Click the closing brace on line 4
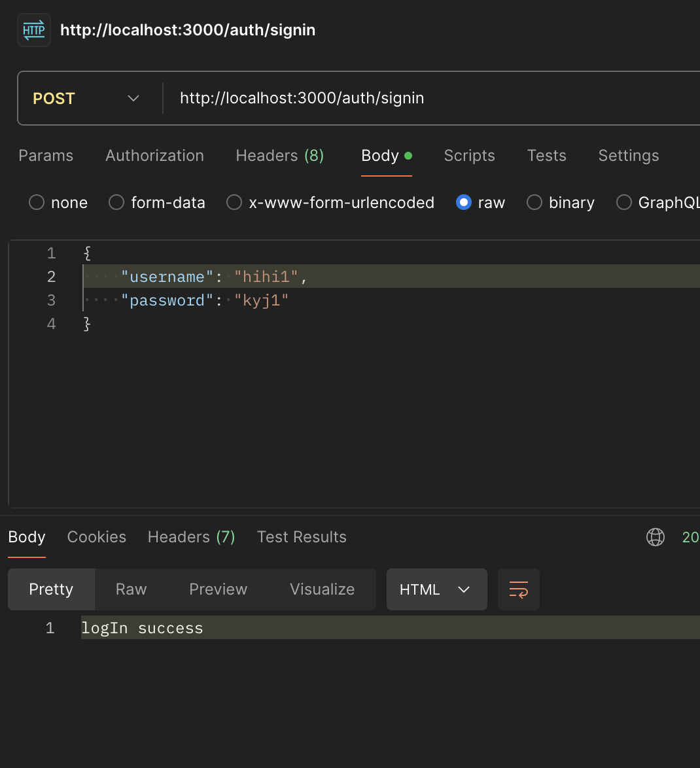 coord(87,324)
